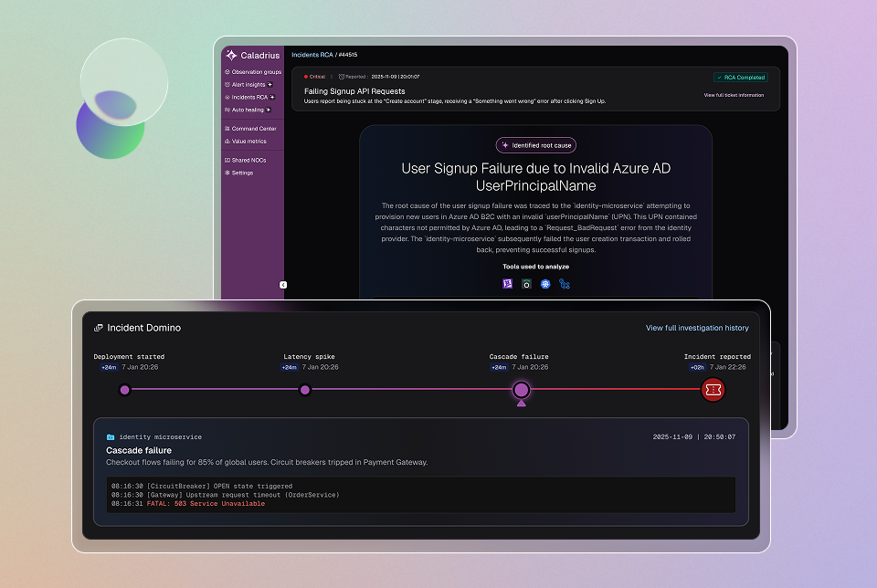Open the first purple analysis tool icon
The height and width of the screenshot is (588, 877).
click(x=507, y=284)
